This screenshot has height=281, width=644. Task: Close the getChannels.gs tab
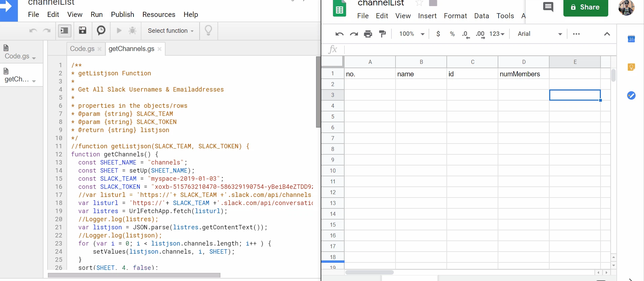pos(159,49)
